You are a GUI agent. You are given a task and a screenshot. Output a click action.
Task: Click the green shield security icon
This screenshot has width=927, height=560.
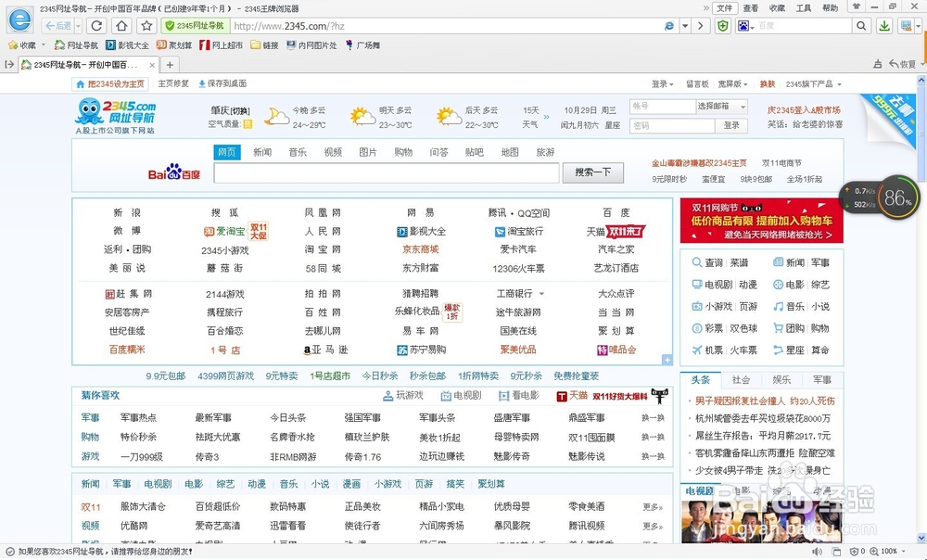[722, 26]
